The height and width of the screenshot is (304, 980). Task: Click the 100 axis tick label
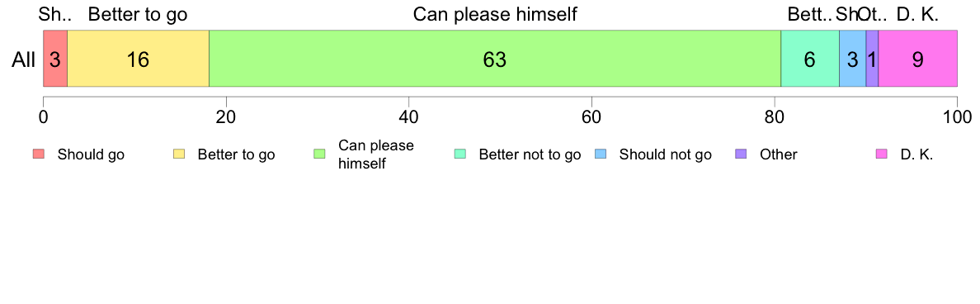(957, 116)
